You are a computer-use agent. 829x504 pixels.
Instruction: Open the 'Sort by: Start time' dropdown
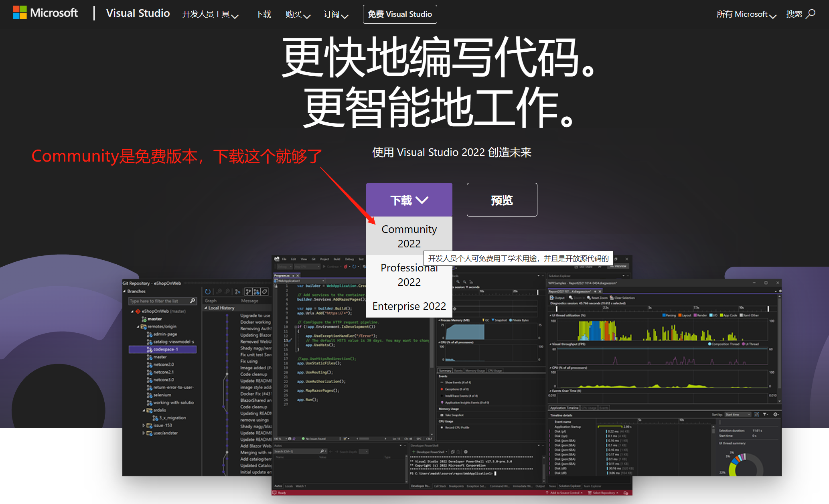point(738,415)
